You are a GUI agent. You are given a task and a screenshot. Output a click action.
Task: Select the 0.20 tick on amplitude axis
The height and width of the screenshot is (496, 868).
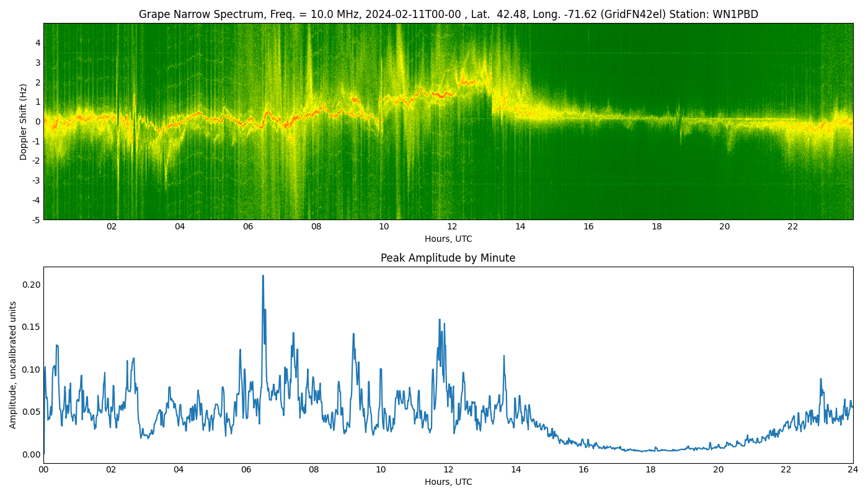(31, 285)
